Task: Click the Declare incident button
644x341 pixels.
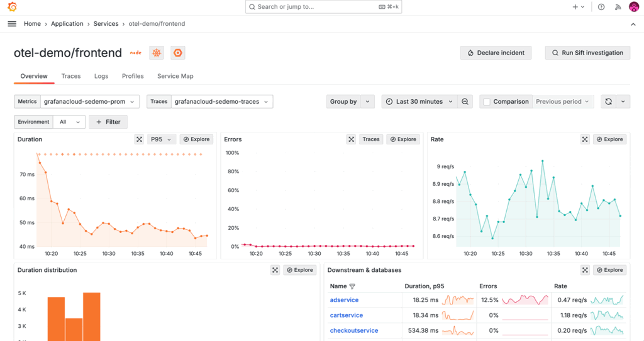Action: (x=496, y=53)
